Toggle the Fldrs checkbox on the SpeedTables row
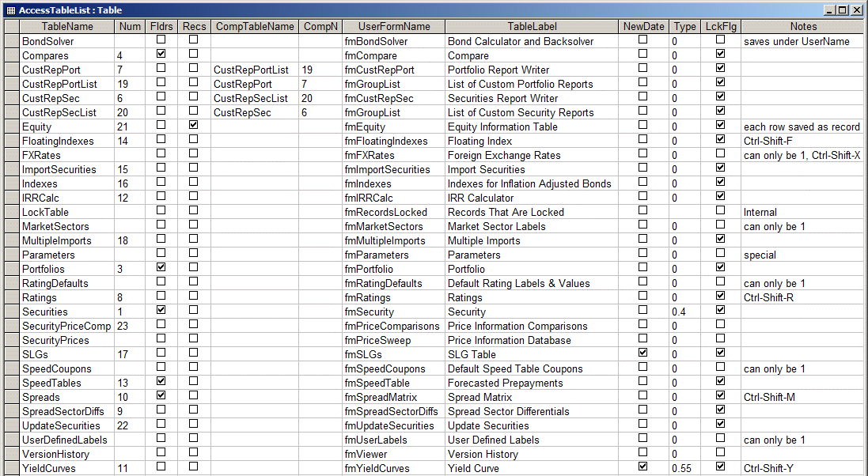 coord(161,383)
